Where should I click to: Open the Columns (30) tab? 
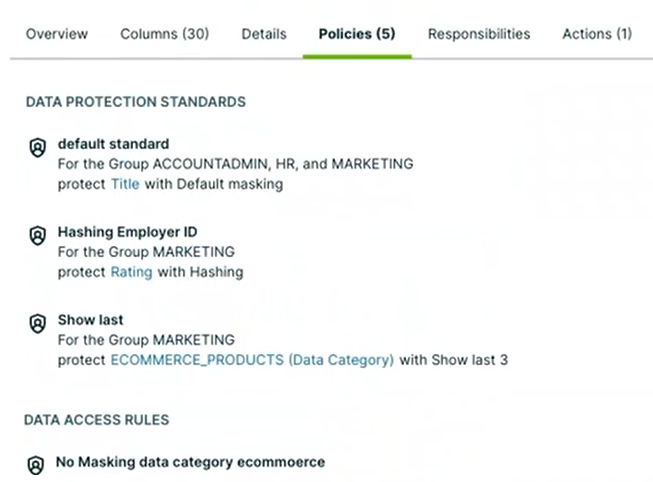(164, 34)
